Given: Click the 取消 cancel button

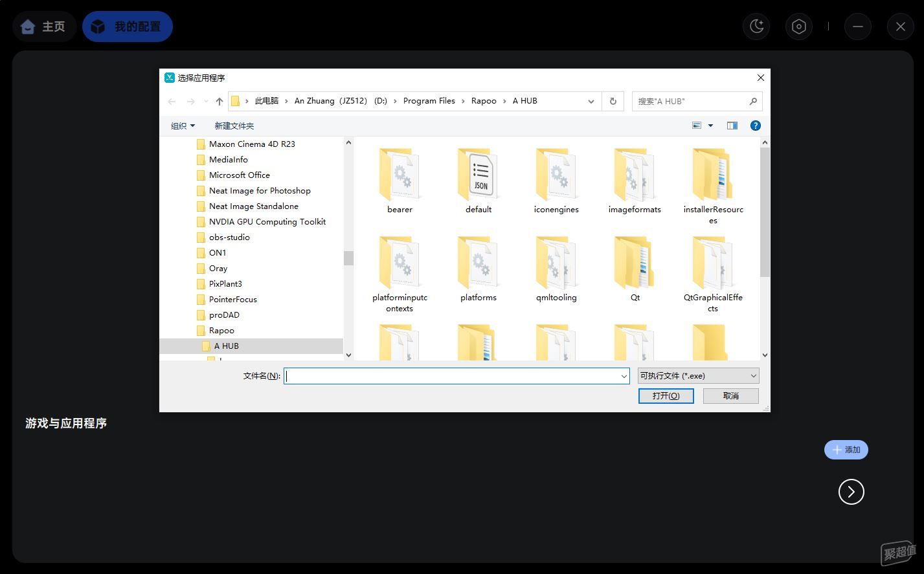Looking at the screenshot, I should click(731, 395).
